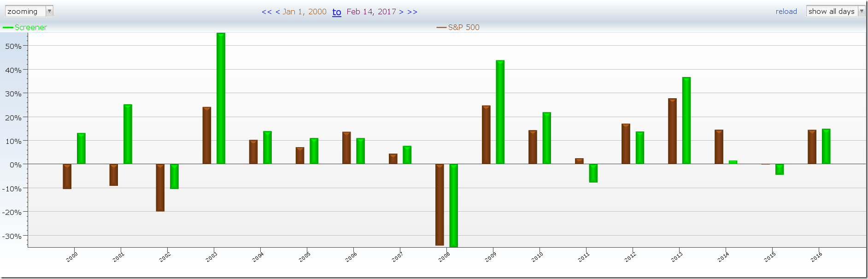Select the brown S&P 500 bar for 2008
The image size is (868, 279).
pyautogui.click(x=440, y=205)
